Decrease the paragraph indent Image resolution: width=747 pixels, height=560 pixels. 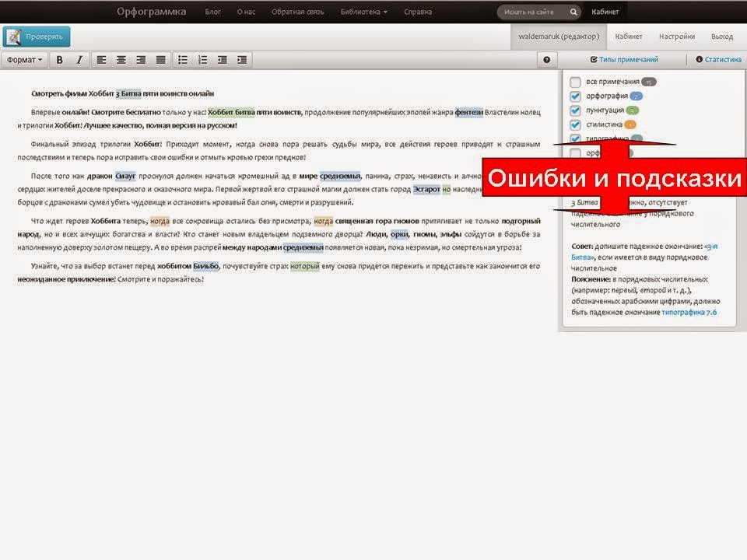point(223,60)
